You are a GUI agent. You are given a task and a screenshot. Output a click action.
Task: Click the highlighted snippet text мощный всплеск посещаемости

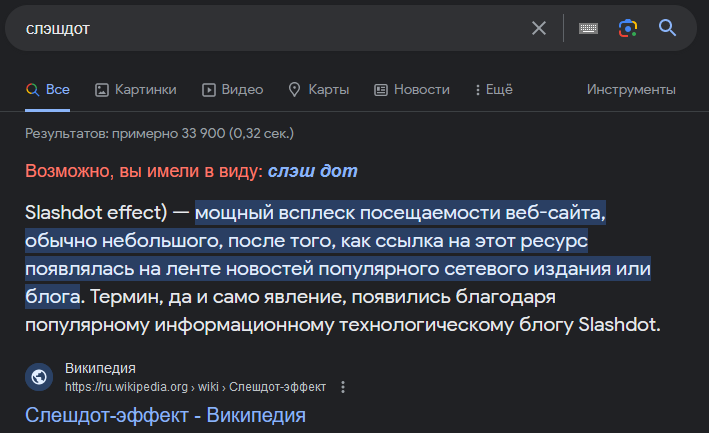pos(348,212)
